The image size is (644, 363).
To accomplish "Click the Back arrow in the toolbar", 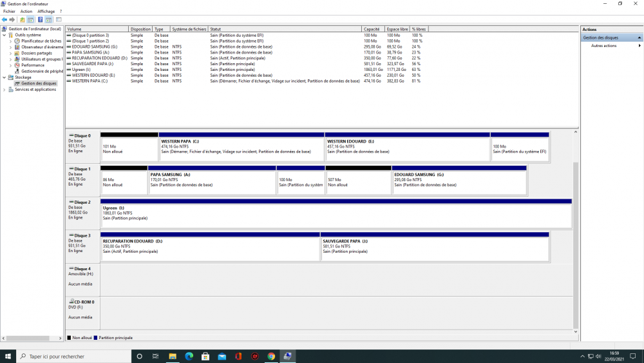I will [x=5, y=20].
